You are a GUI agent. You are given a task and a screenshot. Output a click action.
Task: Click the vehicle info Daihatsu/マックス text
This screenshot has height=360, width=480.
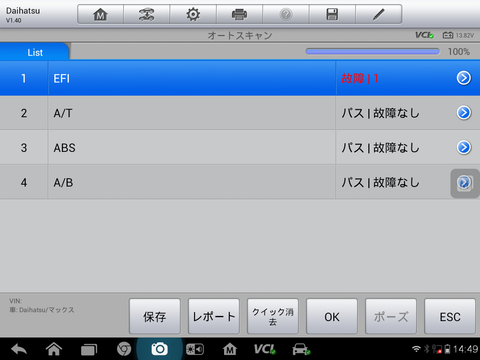pos(42,310)
